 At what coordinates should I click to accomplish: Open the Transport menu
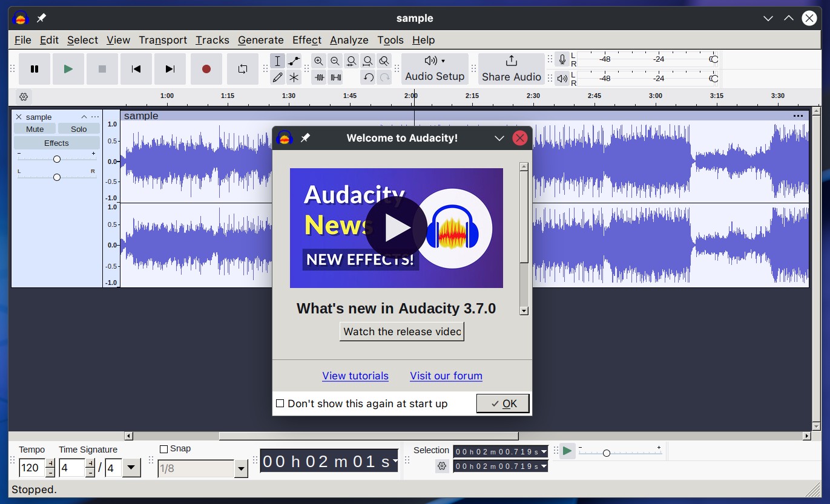point(163,40)
